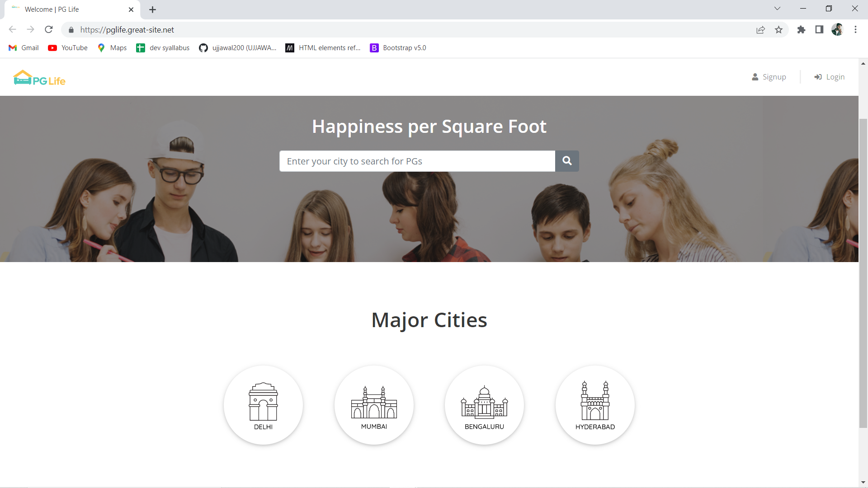The height and width of the screenshot is (488, 868).
Task: Reload the page
Action: [x=49, y=30]
